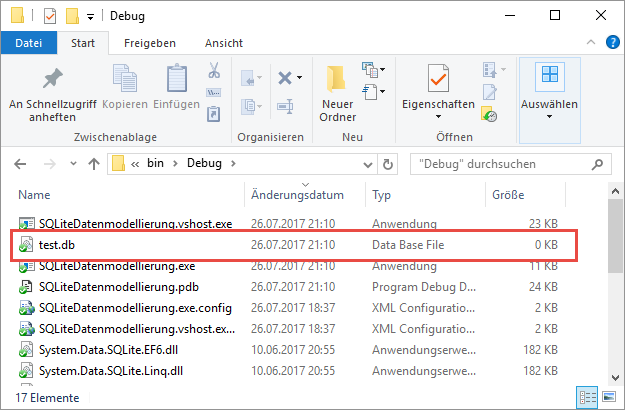
Task: Click the paste shortcut icon
Action: (x=214, y=114)
